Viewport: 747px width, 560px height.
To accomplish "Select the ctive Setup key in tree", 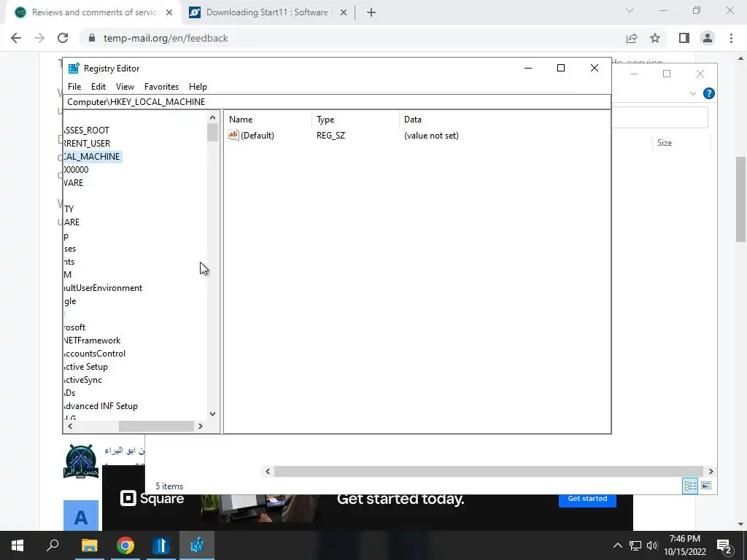I will pos(86,367).
